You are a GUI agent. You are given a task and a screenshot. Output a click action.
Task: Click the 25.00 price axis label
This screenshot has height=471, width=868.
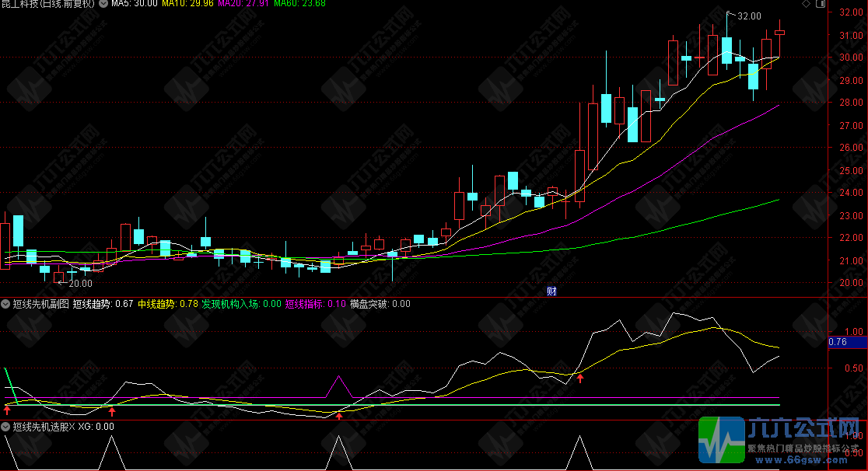pos(851,170)
